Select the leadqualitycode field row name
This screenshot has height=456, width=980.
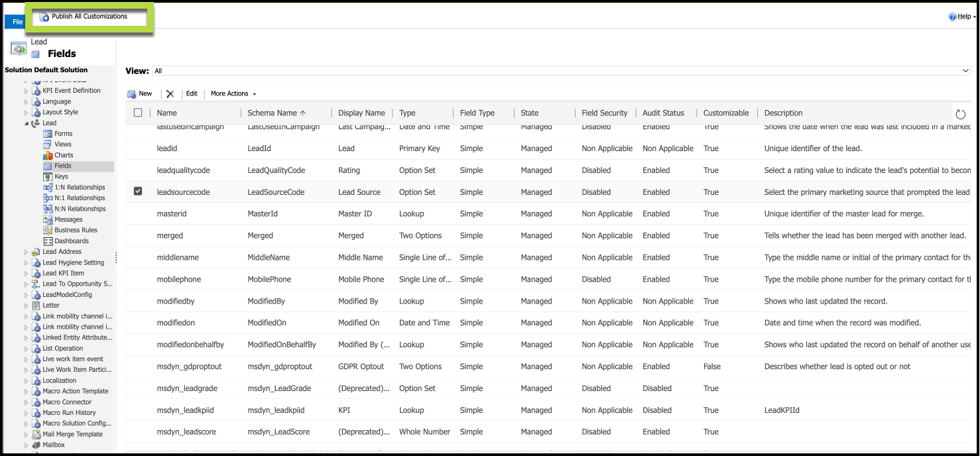(183, 170)
